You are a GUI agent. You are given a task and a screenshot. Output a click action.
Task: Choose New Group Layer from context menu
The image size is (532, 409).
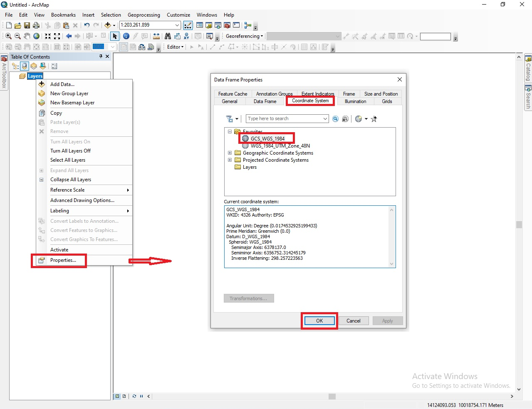click(x=84, y=94)
